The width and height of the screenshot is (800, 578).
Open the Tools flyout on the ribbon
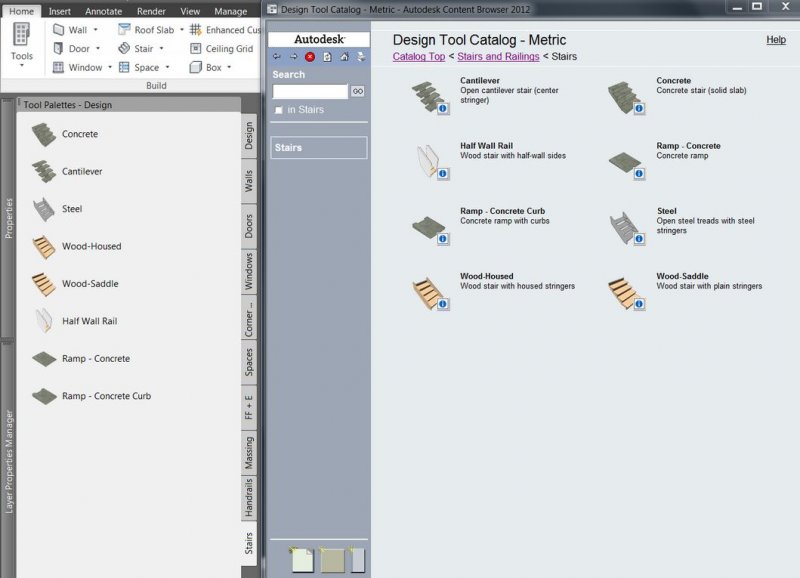click(20, 62)
